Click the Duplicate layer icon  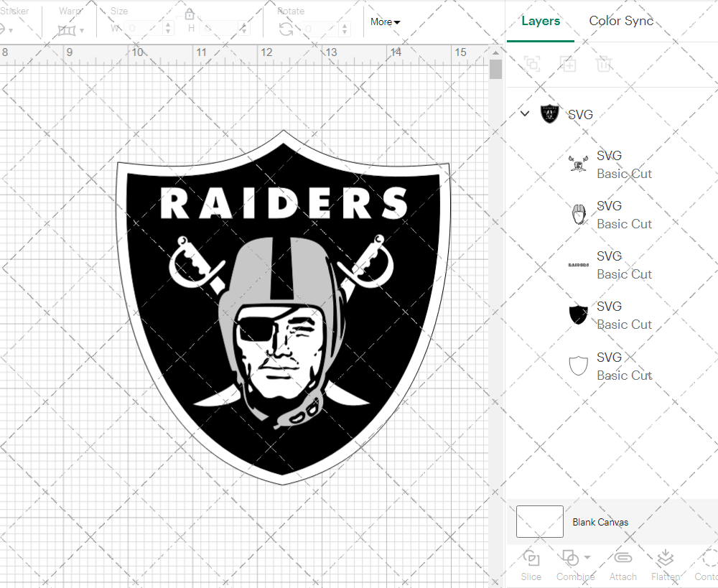click(x=568, y=64)
